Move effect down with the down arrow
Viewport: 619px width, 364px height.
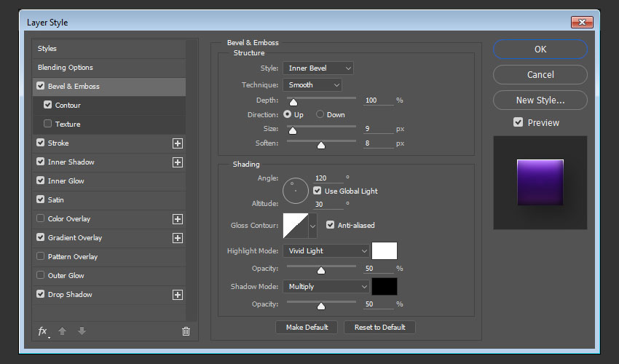(x=82, y=331)
